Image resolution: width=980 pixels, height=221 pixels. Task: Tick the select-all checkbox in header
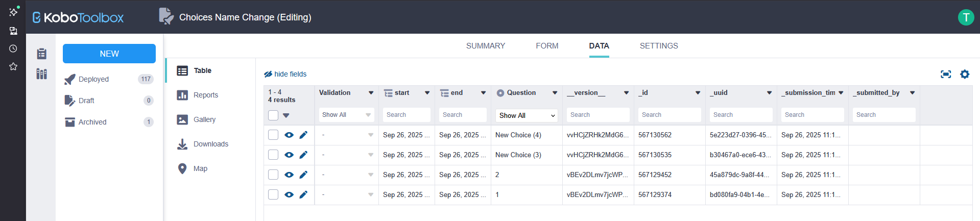tap(273, 115)
